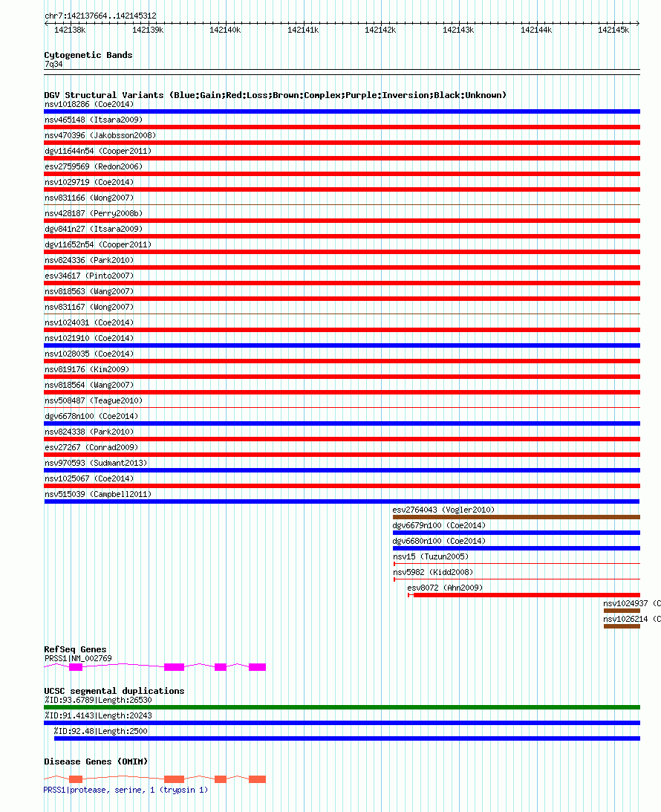661x812 pixels.
Task: Click the blue bar under nsv1018286
Action: (x=342, y=111)
